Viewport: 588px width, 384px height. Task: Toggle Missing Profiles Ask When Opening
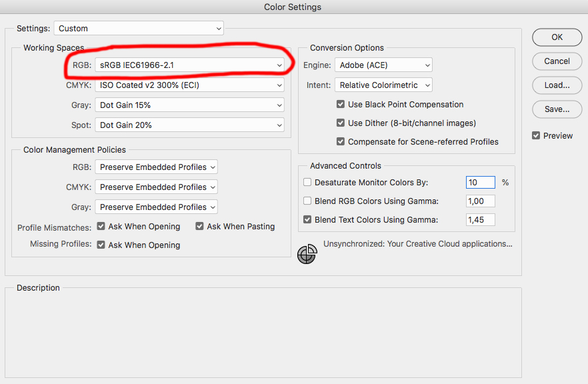click(x=101, y=245)
